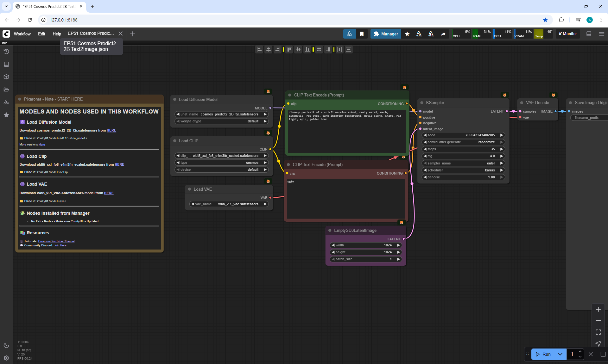Screen dimensions: 608x364
Task: Click the share arrow icon in toolbar
Action: pyautogui.click(x=443, y=34)
